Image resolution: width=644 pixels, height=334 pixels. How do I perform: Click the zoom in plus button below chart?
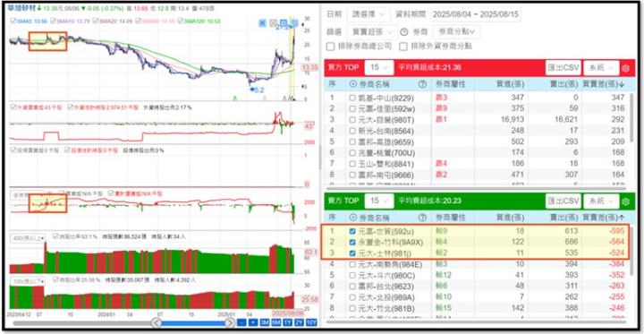pyautogui.click(x=253, y=323)
